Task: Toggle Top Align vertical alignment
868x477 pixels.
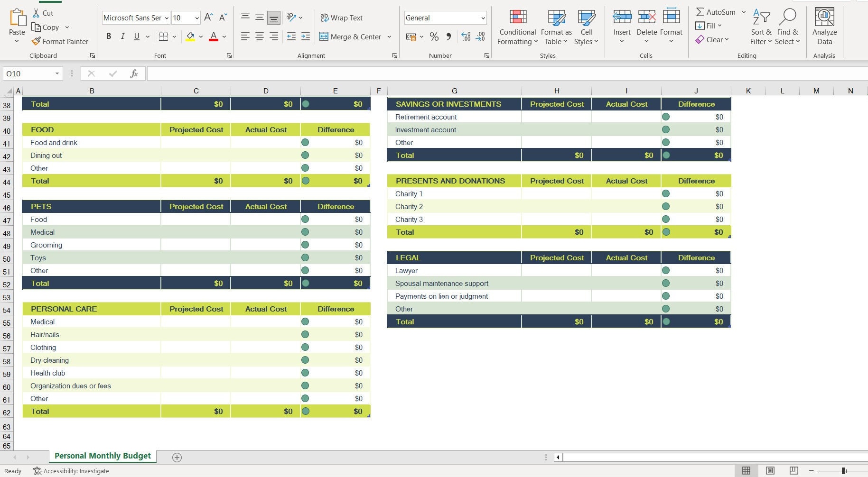Action: [245, 18]
